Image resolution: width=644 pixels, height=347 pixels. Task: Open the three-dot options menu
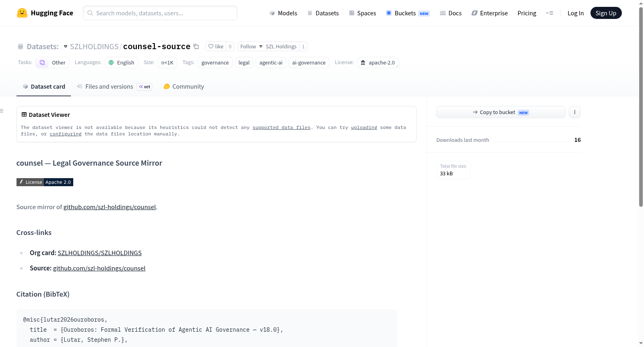click(x=575, y=112)
